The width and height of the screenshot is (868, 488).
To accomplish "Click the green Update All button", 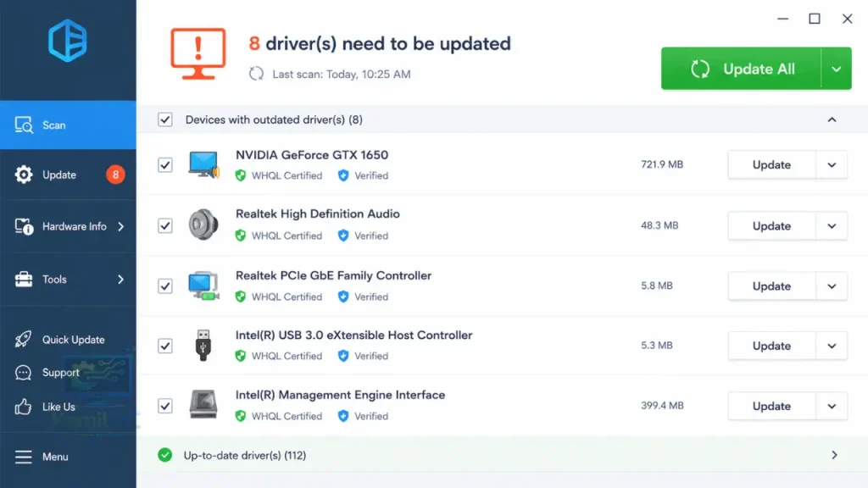I will (741, 69).
